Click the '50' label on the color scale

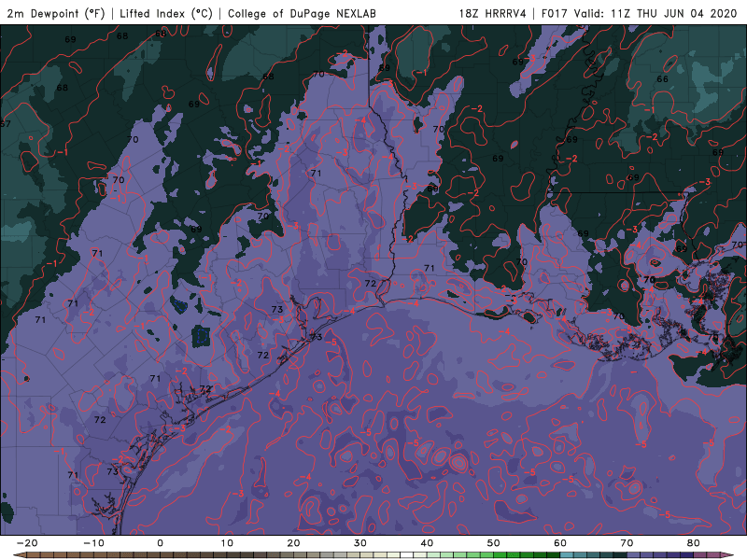pyautogui.click(x=494, y=543)
